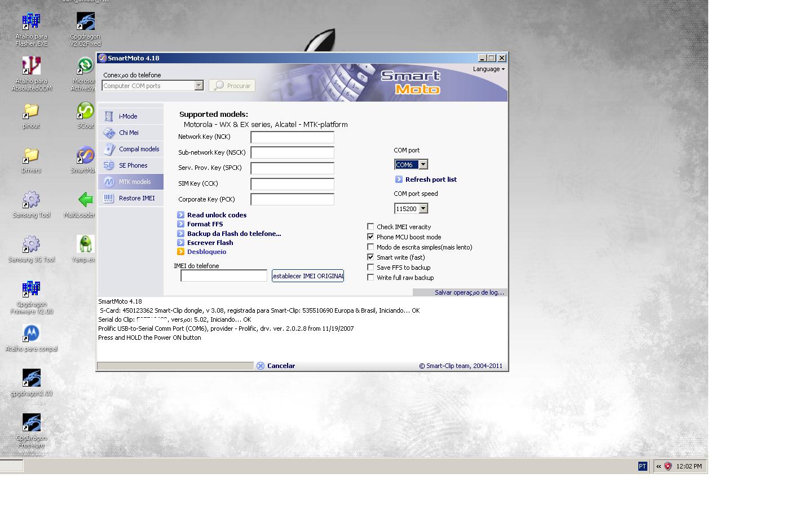812x508 pixels.
Task: Enable Save FFS to backup checkbox
Action: coord(370,268)
